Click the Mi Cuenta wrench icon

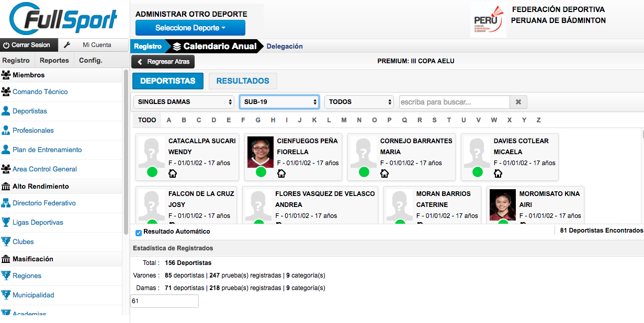tap(67, 45)
